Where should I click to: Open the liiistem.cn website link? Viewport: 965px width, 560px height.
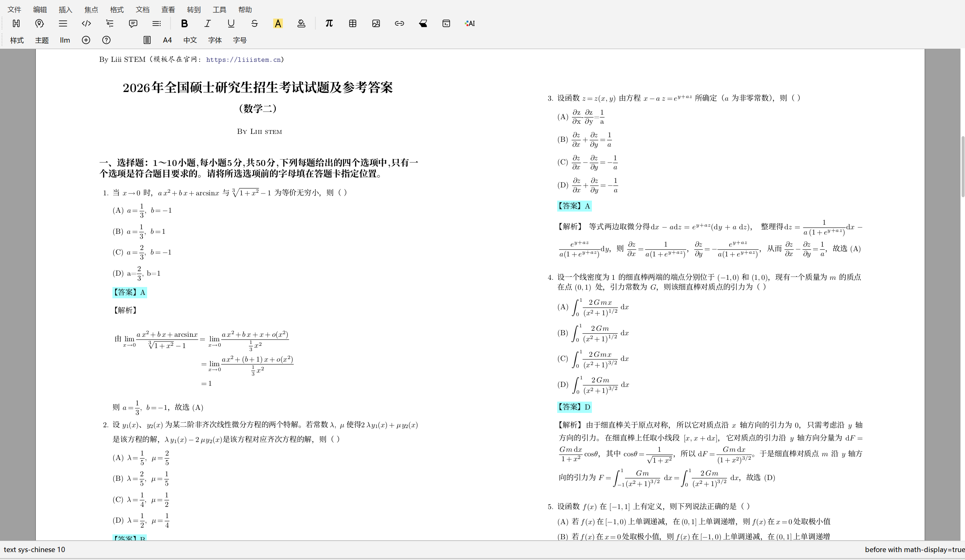[x=244, y=60]
